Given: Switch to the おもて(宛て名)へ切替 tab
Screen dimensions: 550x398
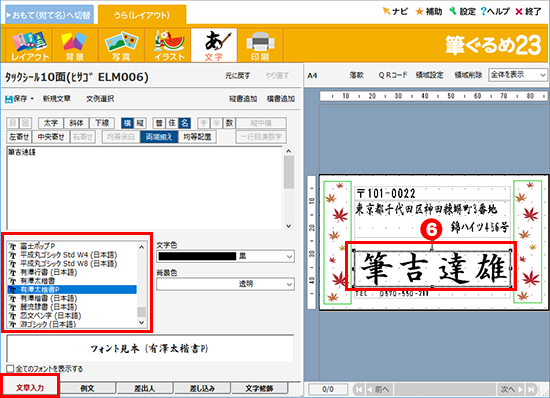Looking at the screenshot, I should 49,15.
